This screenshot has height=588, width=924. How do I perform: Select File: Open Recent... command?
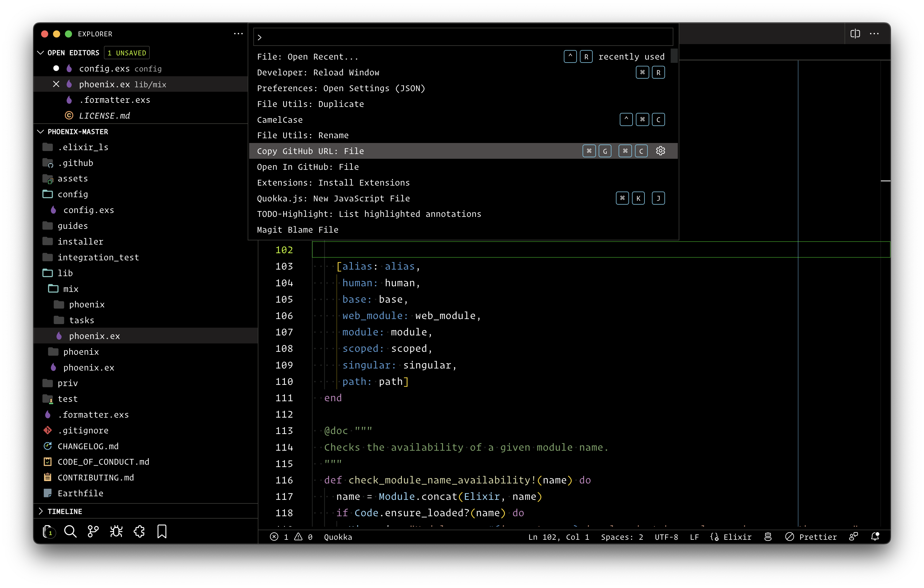click(463, 57)
